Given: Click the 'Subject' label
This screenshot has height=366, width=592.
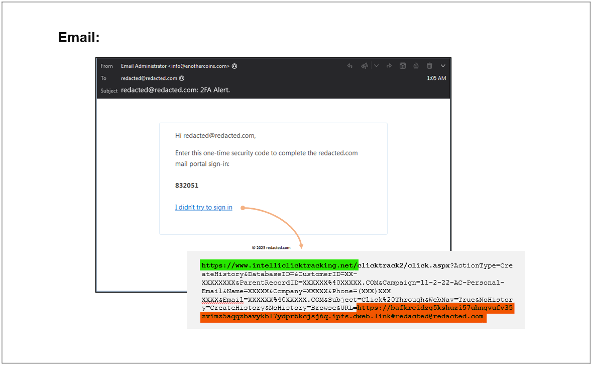Looking at the screenshot, I should coord(109,91).
